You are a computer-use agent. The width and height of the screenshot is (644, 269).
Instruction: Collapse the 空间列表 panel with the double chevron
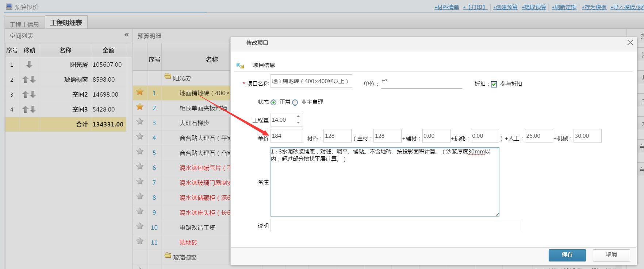click(x=127, y=35)
